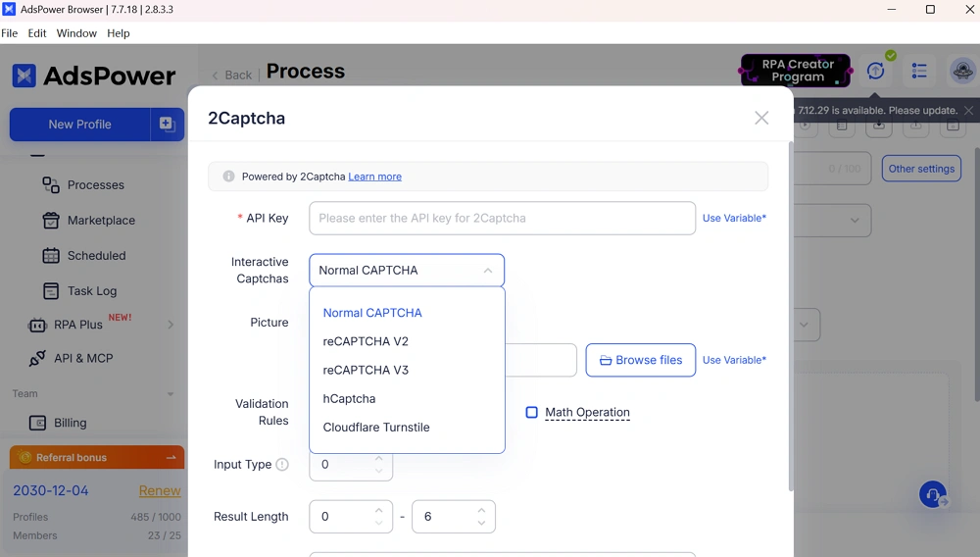The width and height of the screenshot is (980, 557).
Task: Click the Billing icon
Action: (37, 424)
